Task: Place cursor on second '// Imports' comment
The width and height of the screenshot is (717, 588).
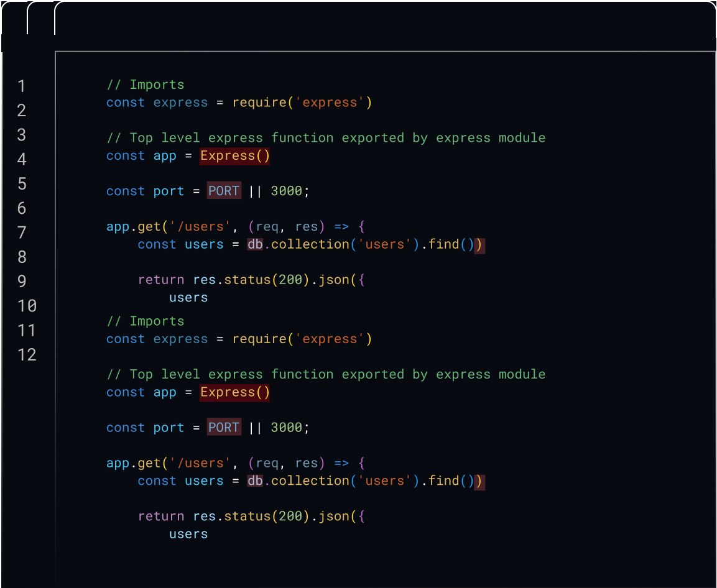Action: 146,321
